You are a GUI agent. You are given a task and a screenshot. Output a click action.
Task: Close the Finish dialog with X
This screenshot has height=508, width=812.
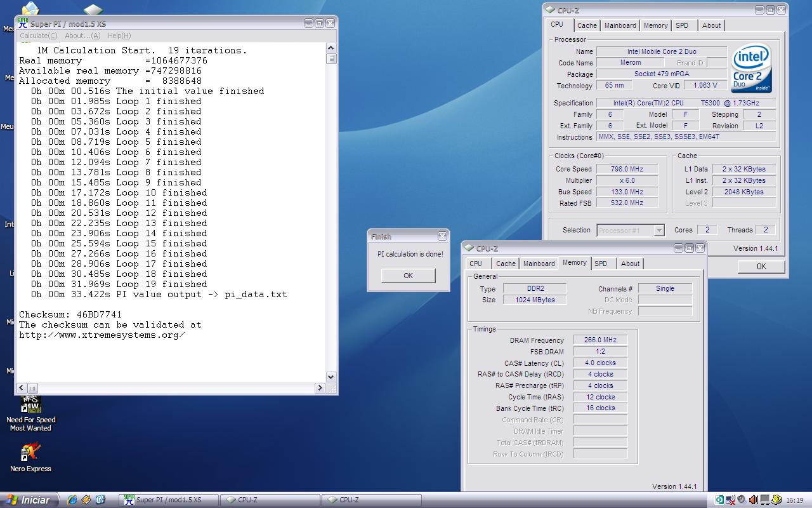click(x=442, y=236)
